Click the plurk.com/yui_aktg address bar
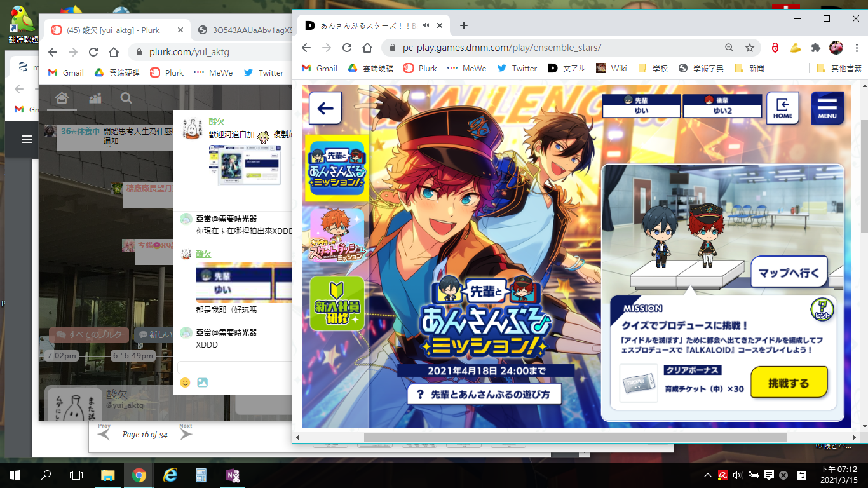The image size is (868, 488). coord(210,52)
